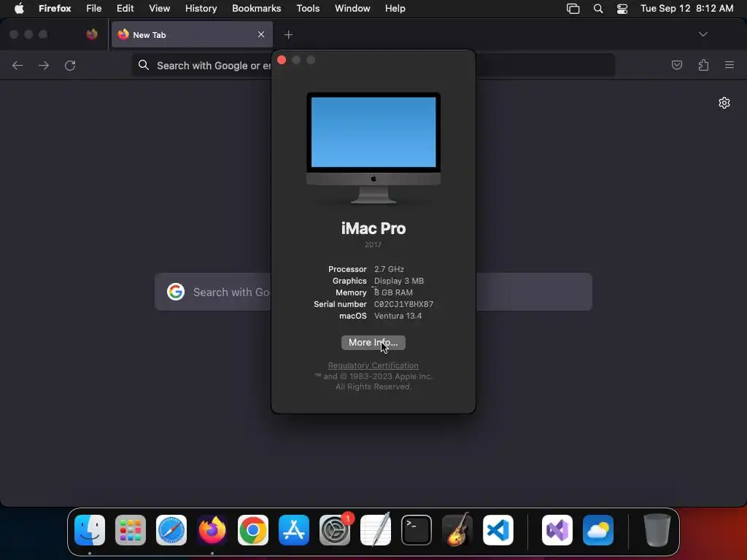Select the New Tab tab
747x560 pixels.
click(x=192, y=35)
